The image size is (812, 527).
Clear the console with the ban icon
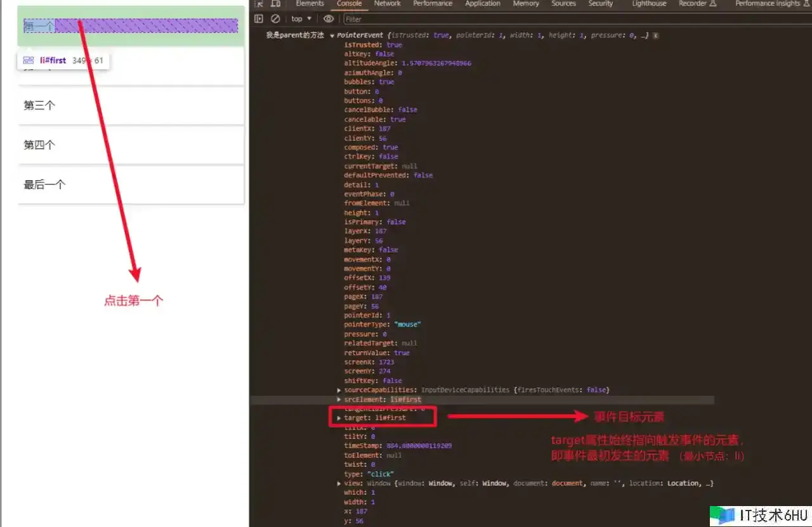tap(275, 19)
